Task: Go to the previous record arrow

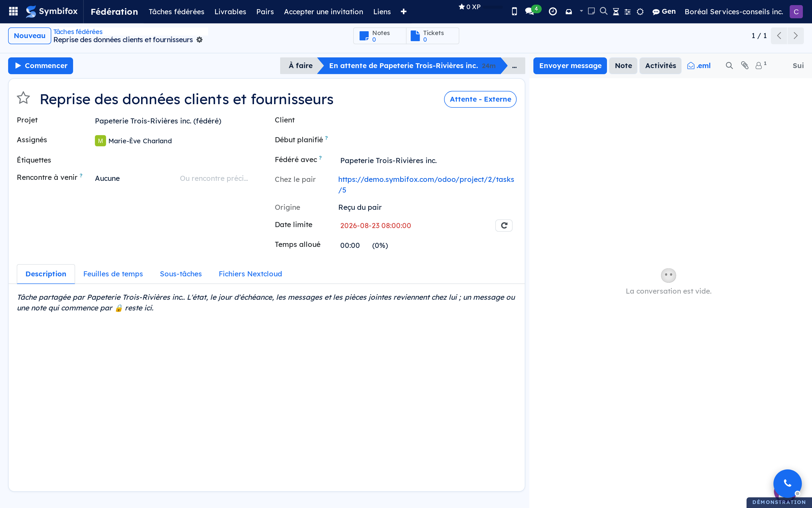Action: (x=779, y=36)
